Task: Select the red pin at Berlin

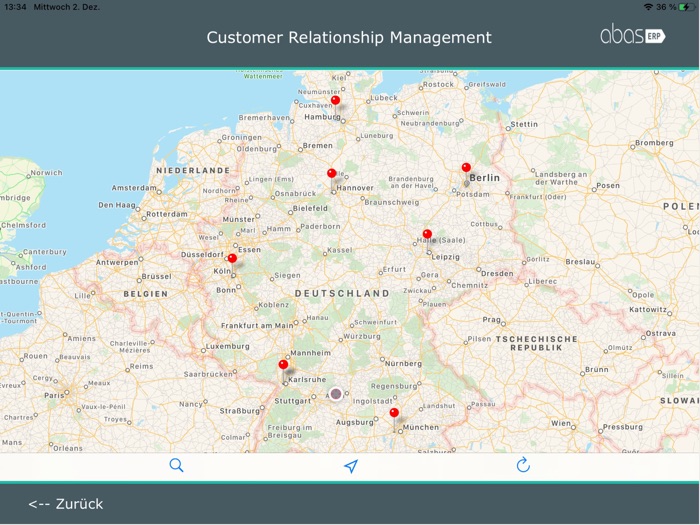Action: click(x=466, y=167)
